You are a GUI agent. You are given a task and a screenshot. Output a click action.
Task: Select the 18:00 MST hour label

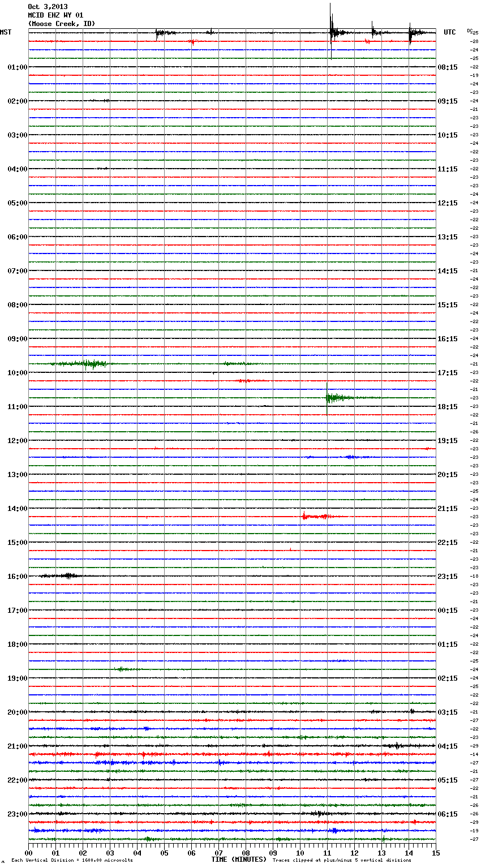pos(18,644)
